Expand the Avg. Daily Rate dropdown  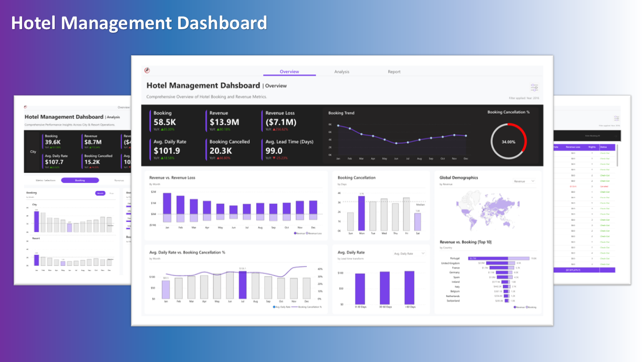click(x=409, y=253)
